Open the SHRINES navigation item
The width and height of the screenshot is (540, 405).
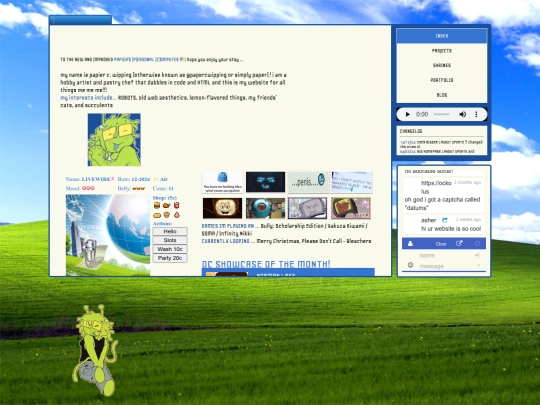coord(442,65)
